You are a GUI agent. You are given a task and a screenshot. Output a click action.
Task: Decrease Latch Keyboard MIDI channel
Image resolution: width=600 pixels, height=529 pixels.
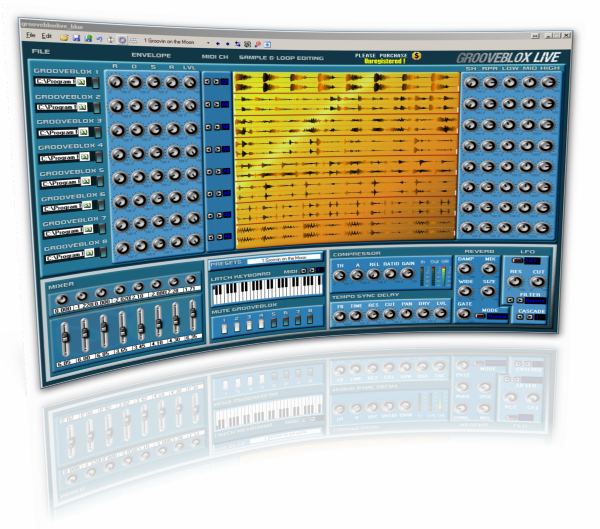[x=304, y=271]
